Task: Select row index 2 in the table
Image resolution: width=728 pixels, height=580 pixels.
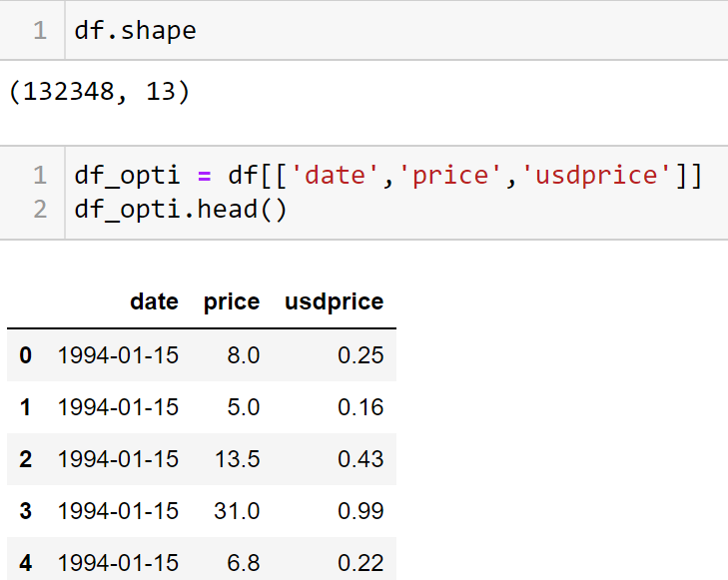Action: tap(25, 458)
